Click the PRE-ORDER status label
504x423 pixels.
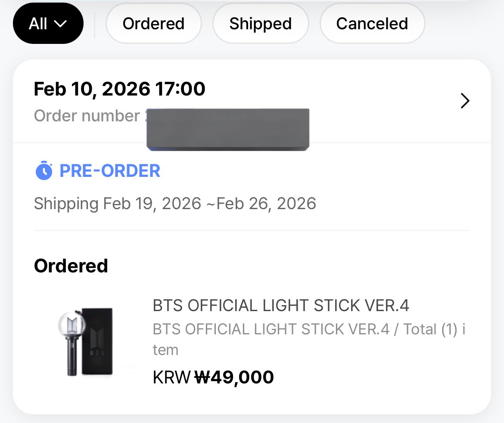click(110, 170)
